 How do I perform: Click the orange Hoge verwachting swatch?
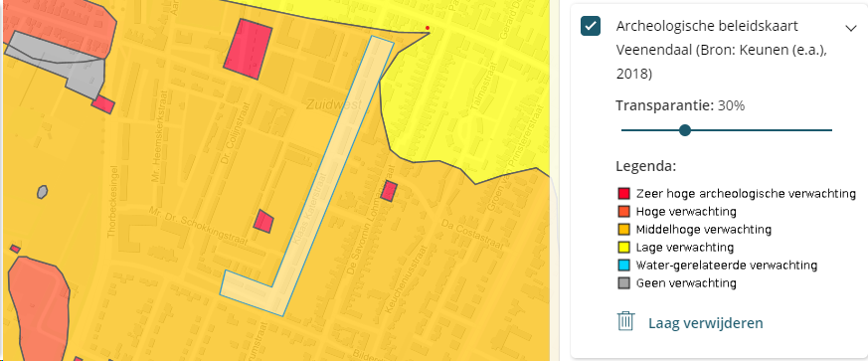point(623,212)
